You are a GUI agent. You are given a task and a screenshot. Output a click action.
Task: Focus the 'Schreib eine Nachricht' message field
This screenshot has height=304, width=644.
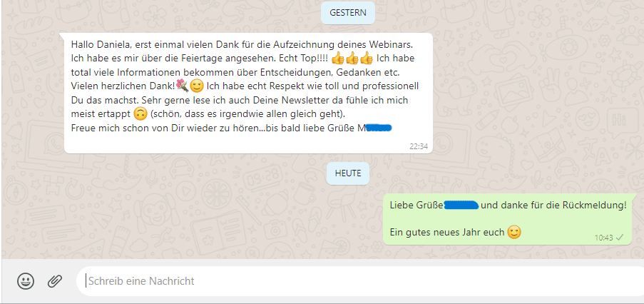tap(360, 281)
